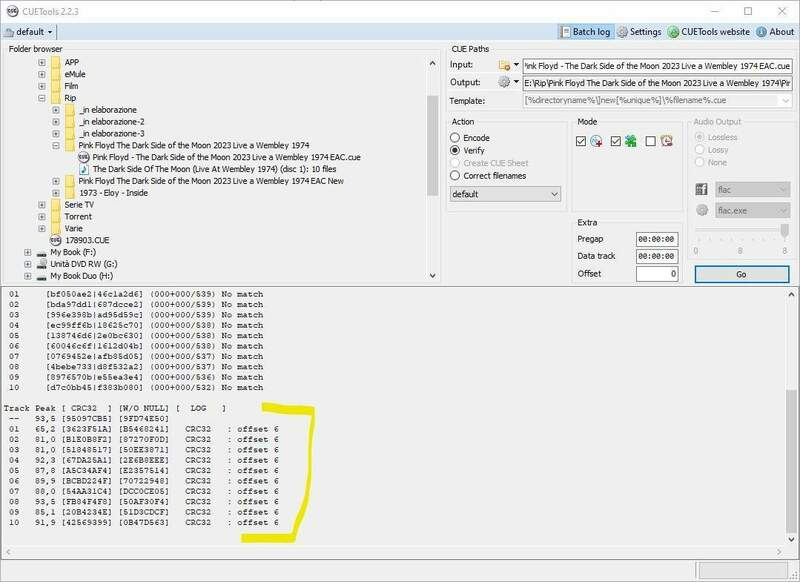The image size is (800, 582).
Task: Click the AccurateRip disc icon in Mode
Action: click(x=597, y=142)
